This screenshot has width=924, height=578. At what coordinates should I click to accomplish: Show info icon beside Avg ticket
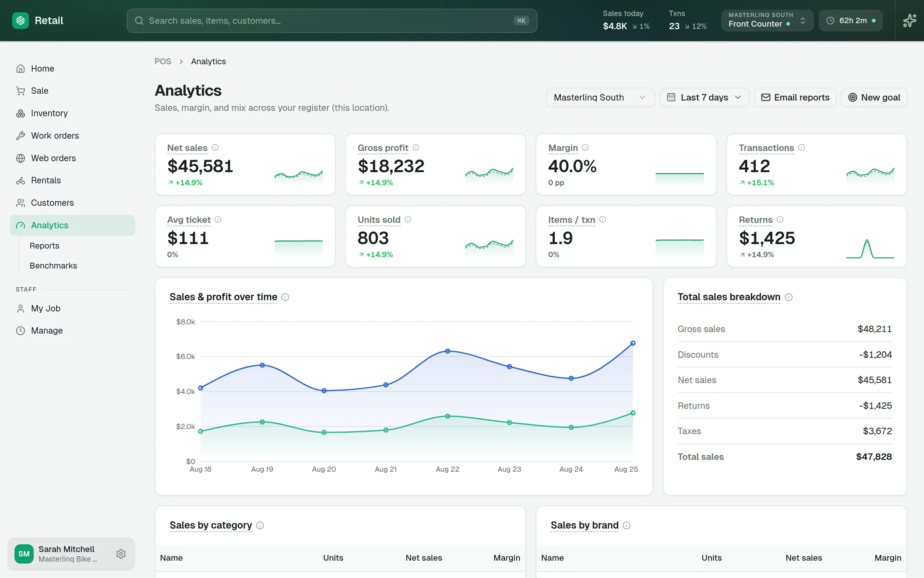pyautogui.click(x=218, y=219)
